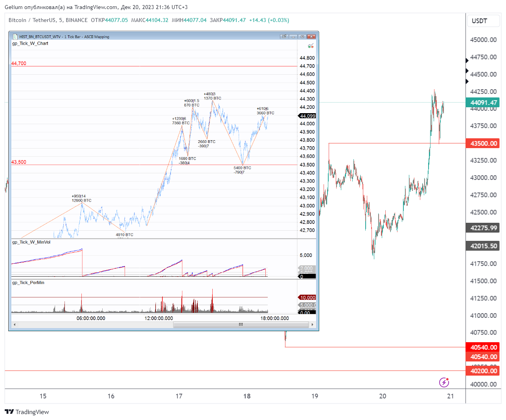
Task: Click date 20 on the time axis
Action: pos(383,396)
